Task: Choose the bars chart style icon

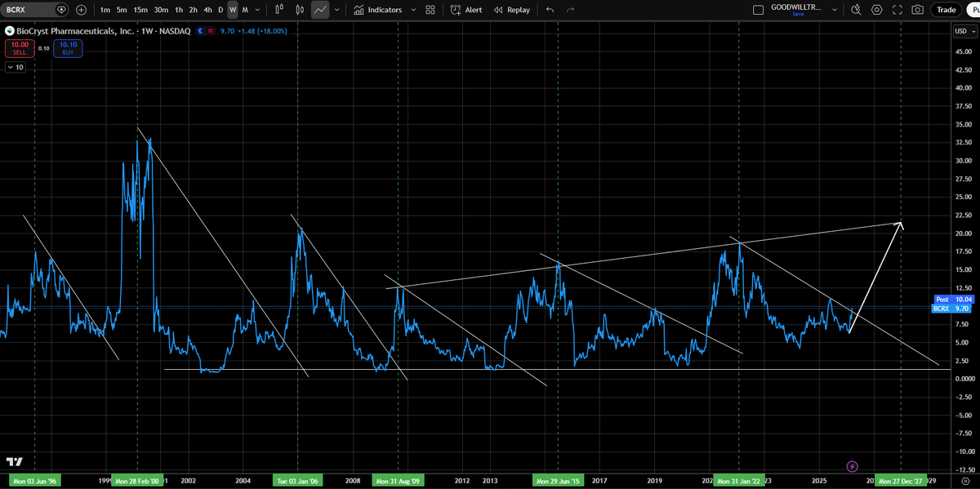Action: click(x=279, y=10)
